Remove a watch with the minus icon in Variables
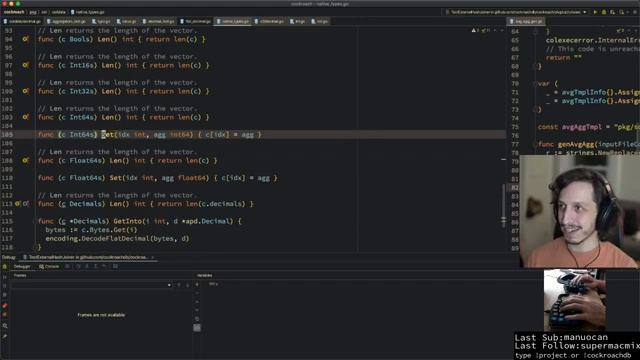The height and width of the screenshot is (360, 640). tap(197, 293)
